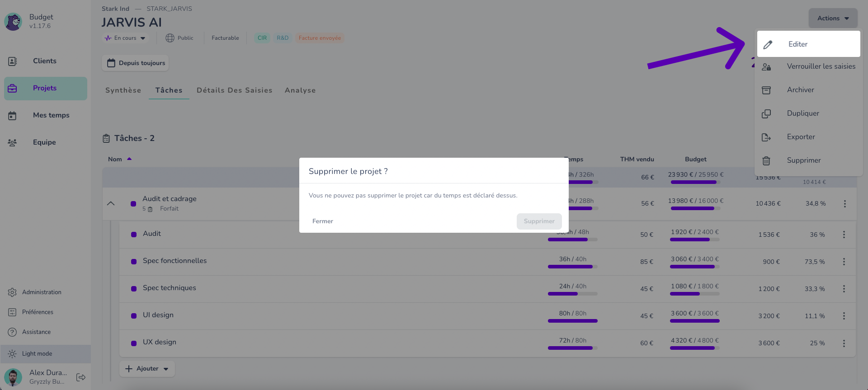Click the Budget bear logo

point(14,21)
